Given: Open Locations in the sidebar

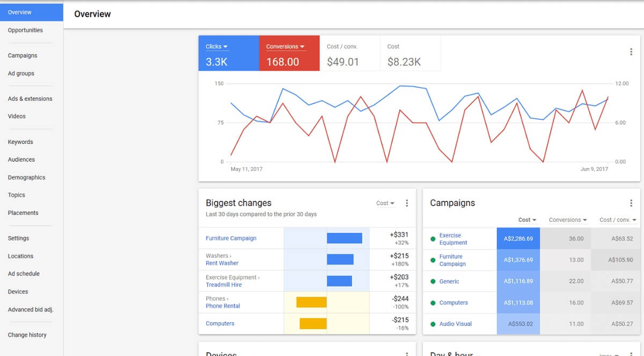Looking at the screenshot, I should pyautogui.click(x=20, y=257).
